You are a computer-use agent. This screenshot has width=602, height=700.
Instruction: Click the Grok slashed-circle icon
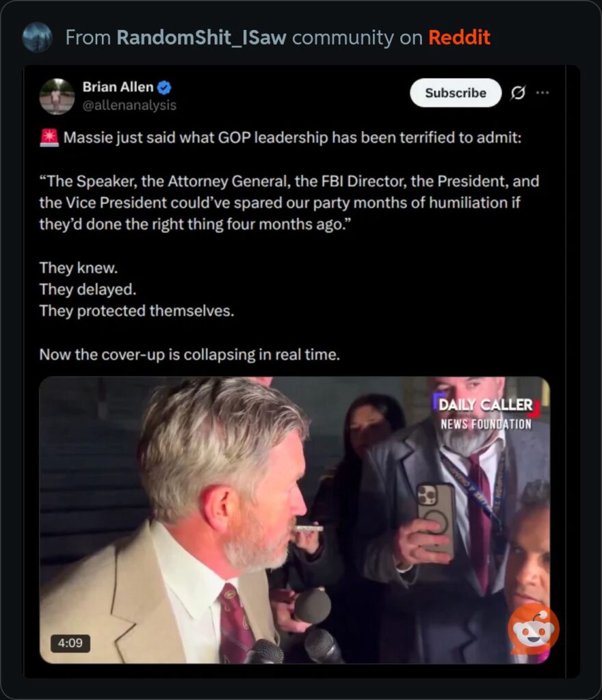pyautogui.click(x=518, y=93)
